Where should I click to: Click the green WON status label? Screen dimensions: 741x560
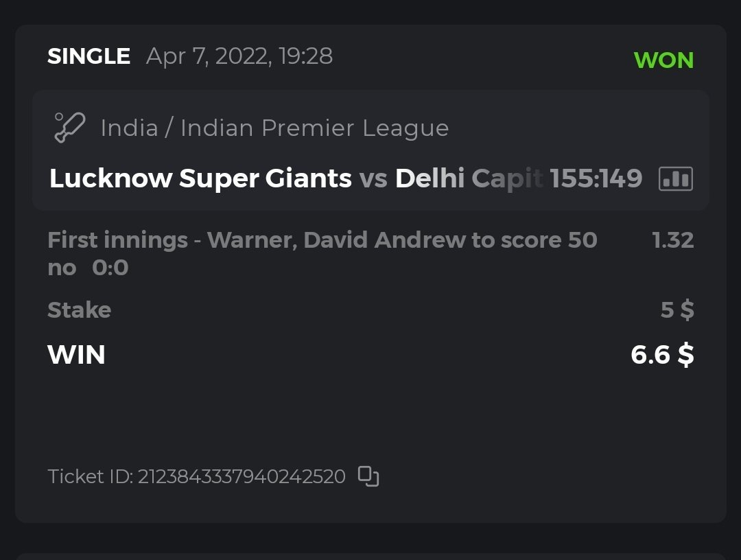click(x=663, y=60)
